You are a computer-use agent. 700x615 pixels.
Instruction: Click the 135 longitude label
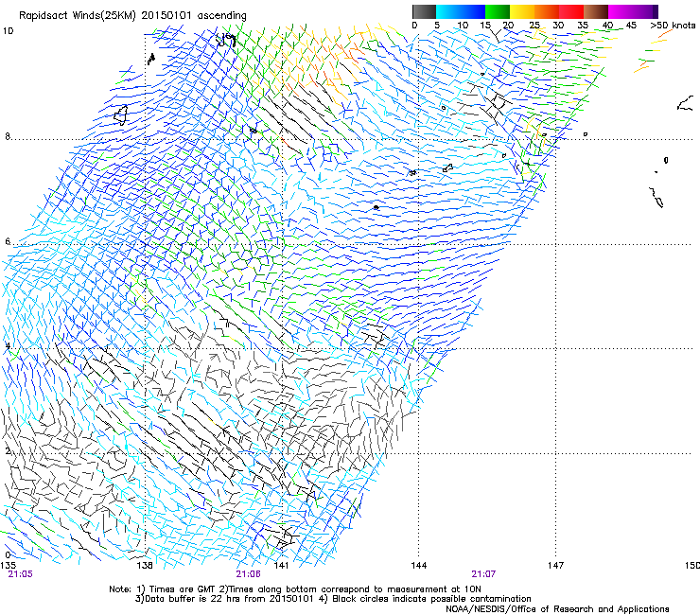tap(8, 566)
